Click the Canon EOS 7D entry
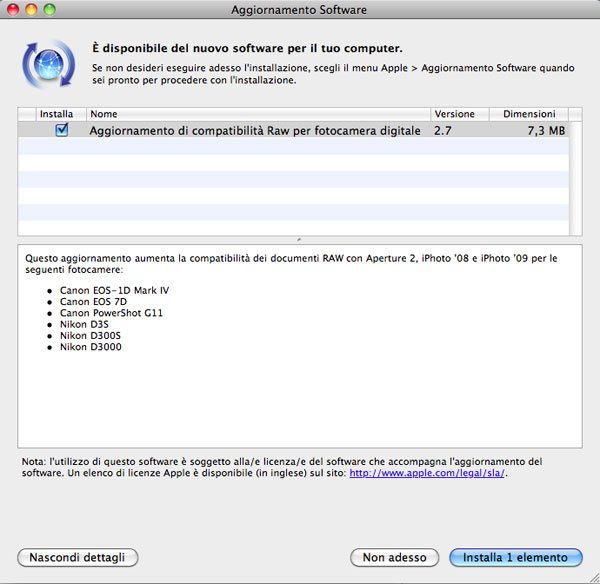 (x=93, y=302)
